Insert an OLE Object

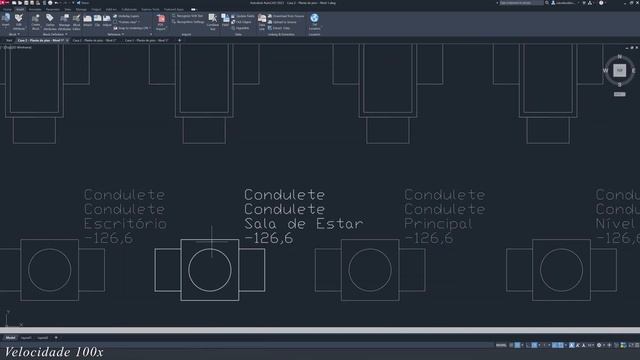[x=241, y=22]
